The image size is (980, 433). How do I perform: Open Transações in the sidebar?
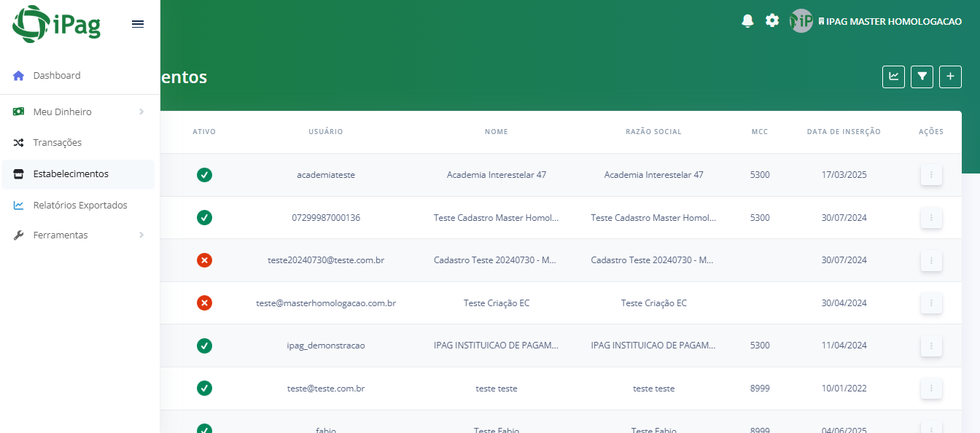(78, 142)
